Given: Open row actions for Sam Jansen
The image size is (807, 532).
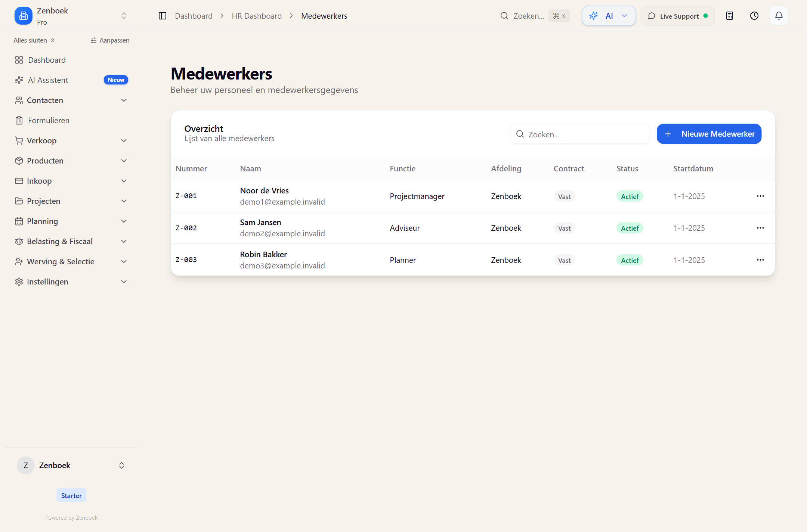Looking at the screenshot, I should [760, 228].
